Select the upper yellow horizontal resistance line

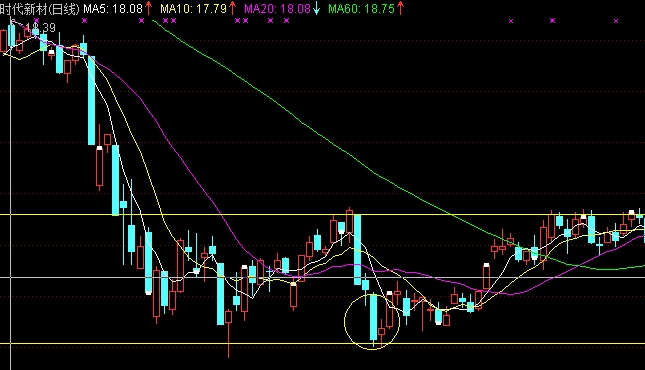pyautogui.click(x=322, y=215)
